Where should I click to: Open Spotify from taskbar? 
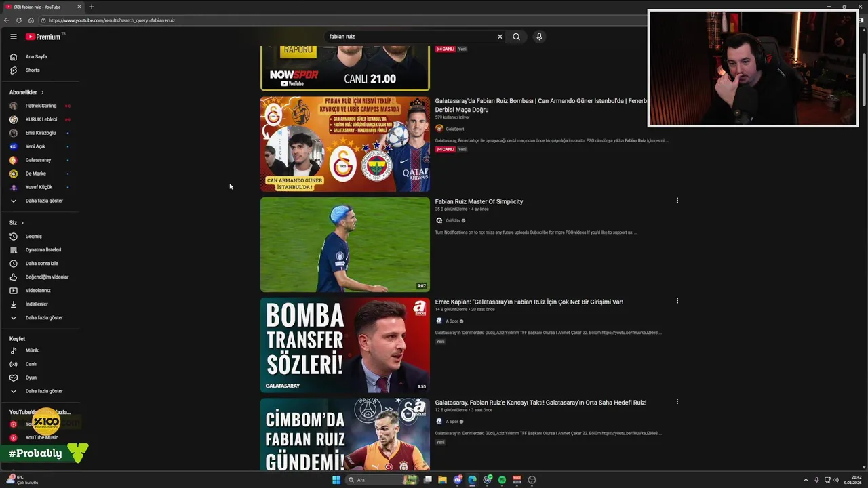coord(502,480)
